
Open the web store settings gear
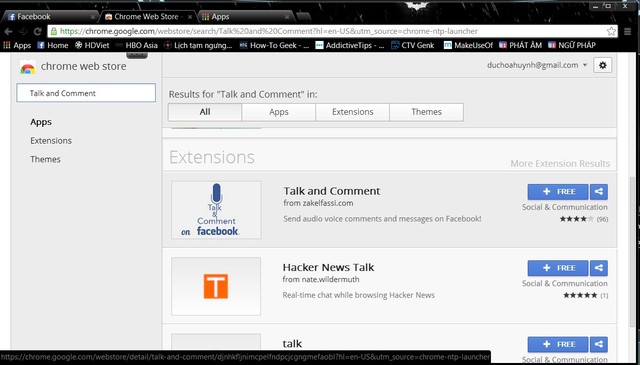(602, 65)
